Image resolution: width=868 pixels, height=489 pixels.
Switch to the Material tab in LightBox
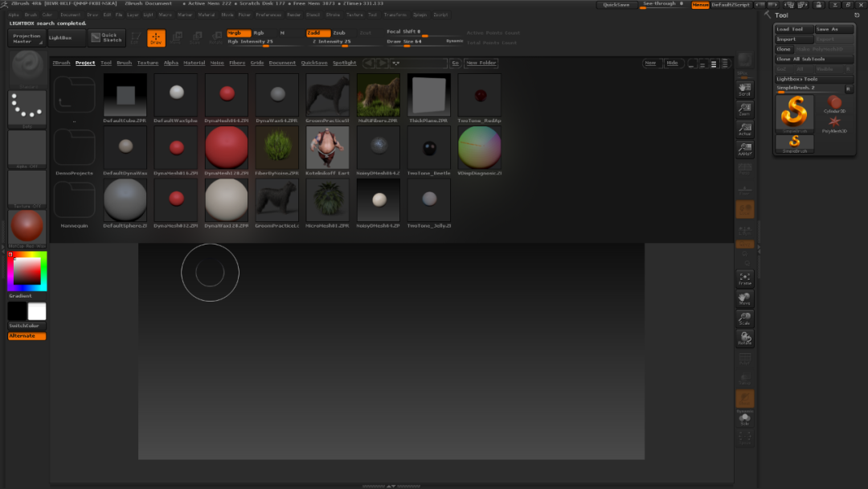194,63
